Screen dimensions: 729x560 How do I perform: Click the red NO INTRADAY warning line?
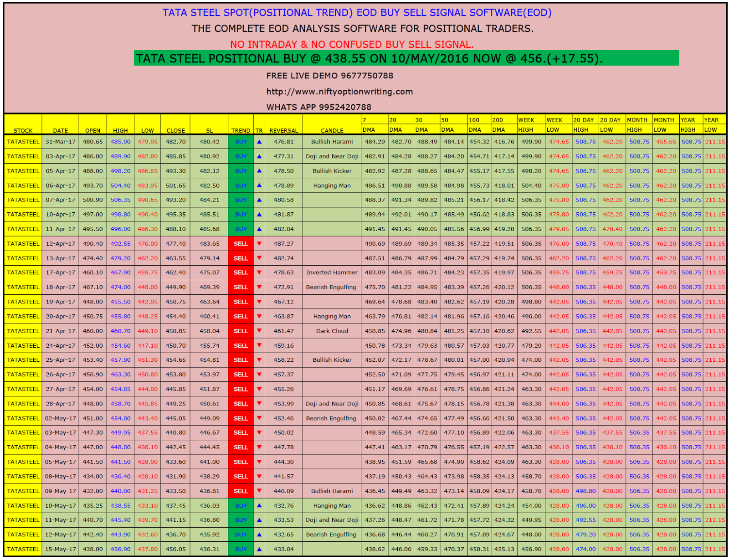(352, 45)
